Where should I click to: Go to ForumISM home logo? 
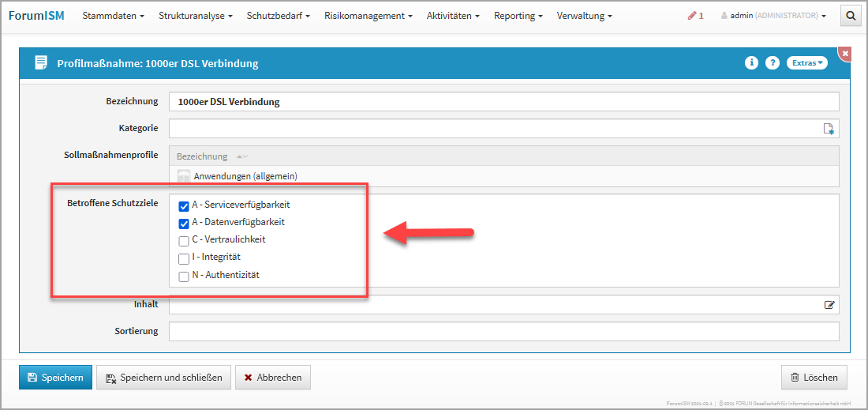(x=36, y=16)
